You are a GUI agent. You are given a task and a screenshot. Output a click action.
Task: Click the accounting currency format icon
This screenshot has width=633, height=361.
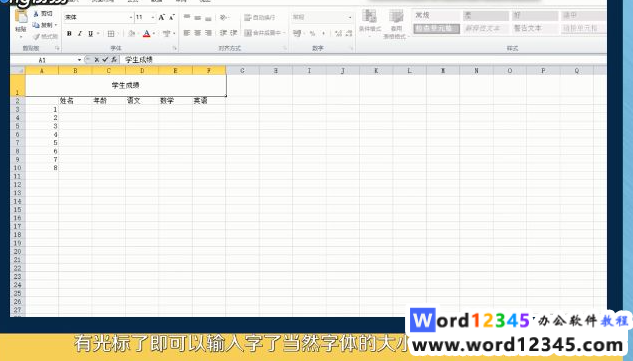coord(297,33)
